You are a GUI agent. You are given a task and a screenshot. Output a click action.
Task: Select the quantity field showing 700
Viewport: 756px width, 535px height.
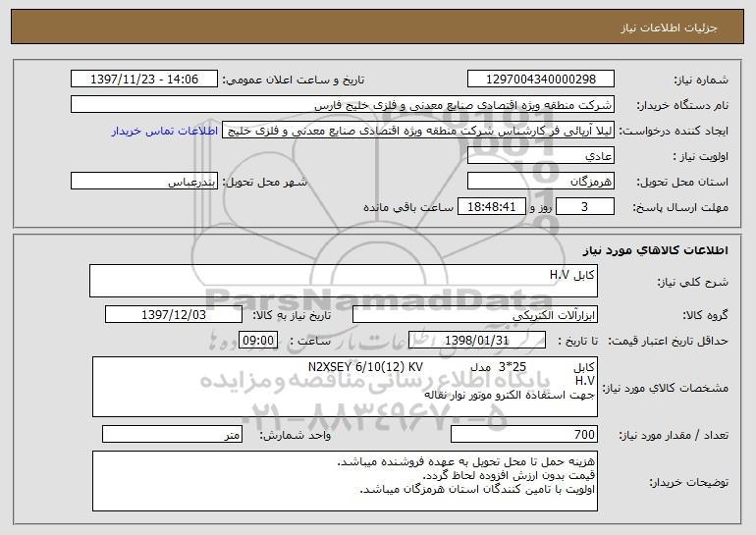[x=524, y=434]
